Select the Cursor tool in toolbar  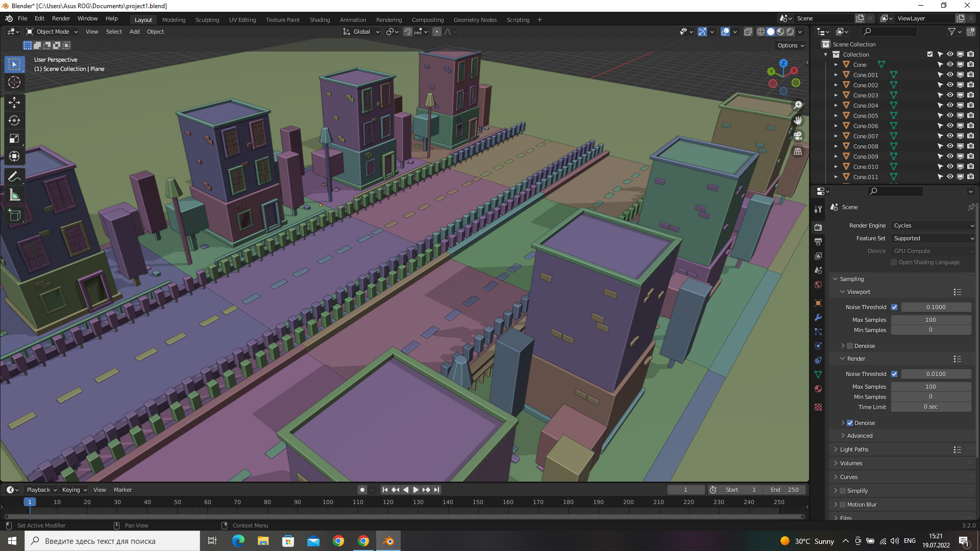(x=15, y=82)
